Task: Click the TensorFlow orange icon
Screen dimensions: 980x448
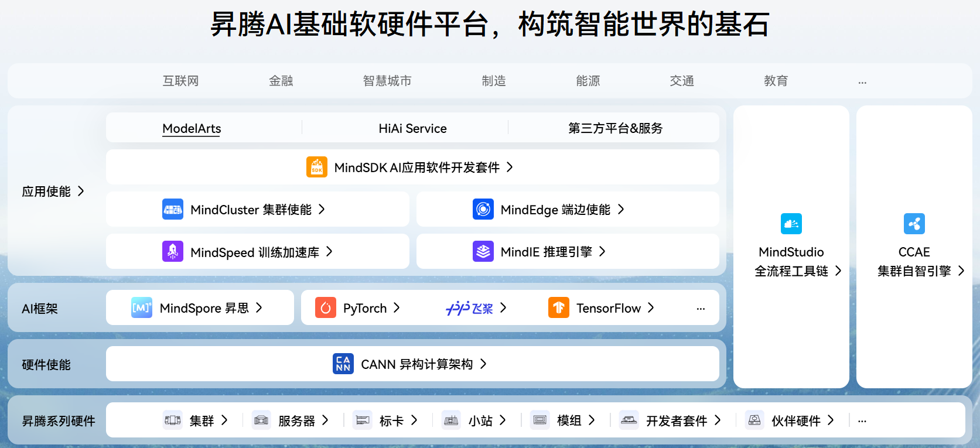Action: coord(559,307)
